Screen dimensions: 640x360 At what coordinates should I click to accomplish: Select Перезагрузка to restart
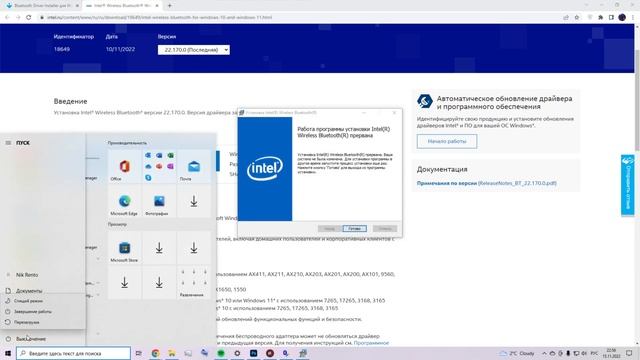pyautogui.click(x=27, y=322)
